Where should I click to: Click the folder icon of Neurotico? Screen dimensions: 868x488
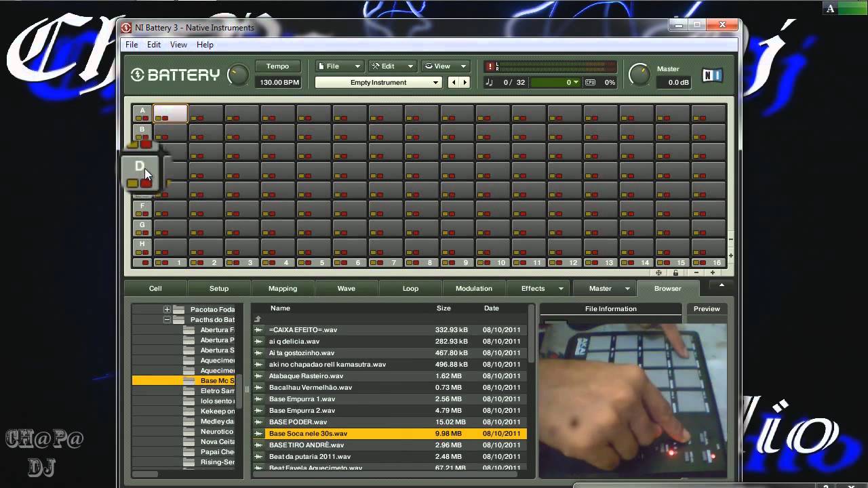tap(189, 432)
